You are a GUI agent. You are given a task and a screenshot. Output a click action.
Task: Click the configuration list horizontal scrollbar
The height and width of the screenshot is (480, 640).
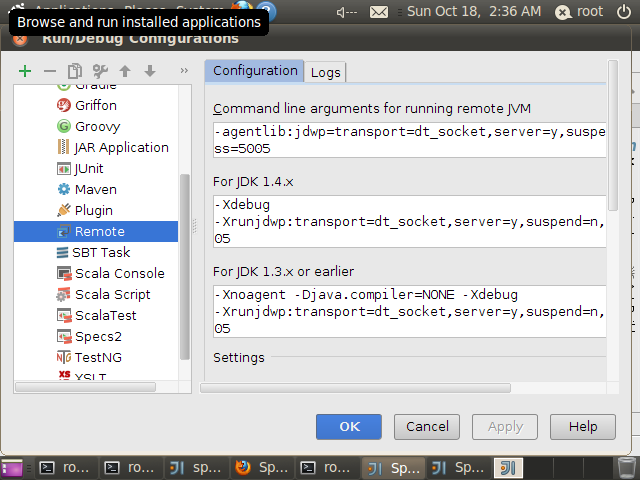pyautogui.click(x=85, y=387)
